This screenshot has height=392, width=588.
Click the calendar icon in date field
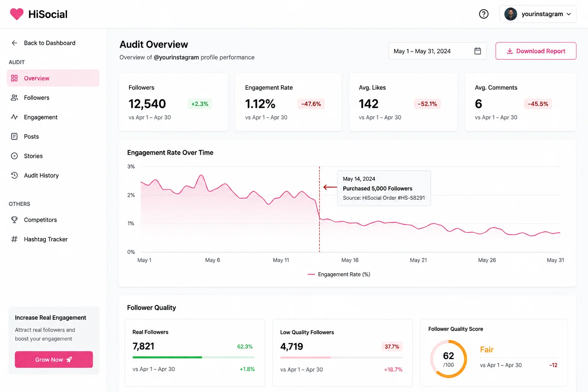[x=477, y=51]
